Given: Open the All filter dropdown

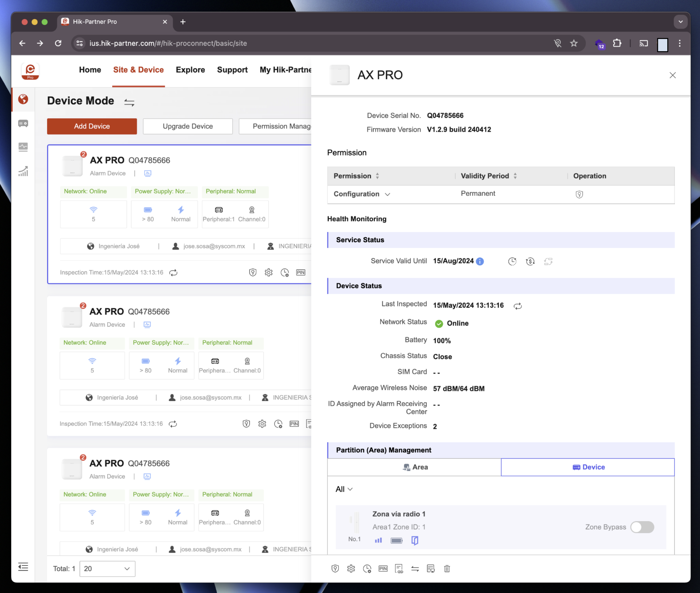Looking at the screenshot, I should (x=344, y=489).
